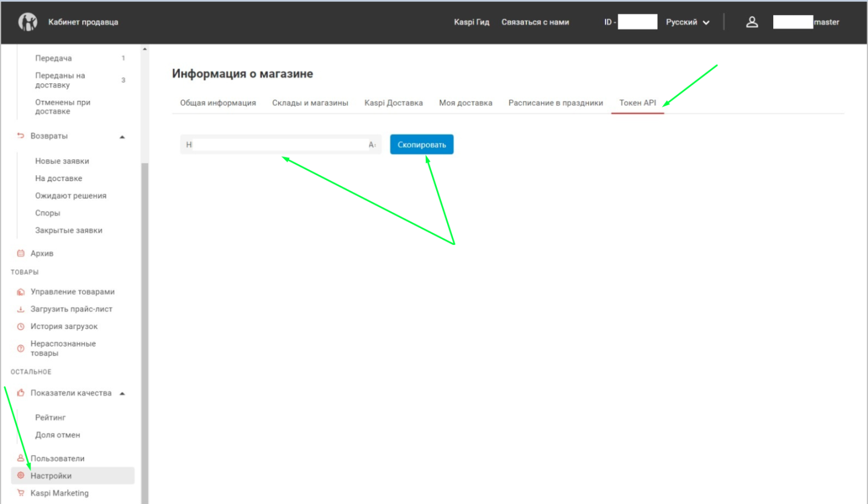Collapse the Показатели качества section arrow

(122, 393)
